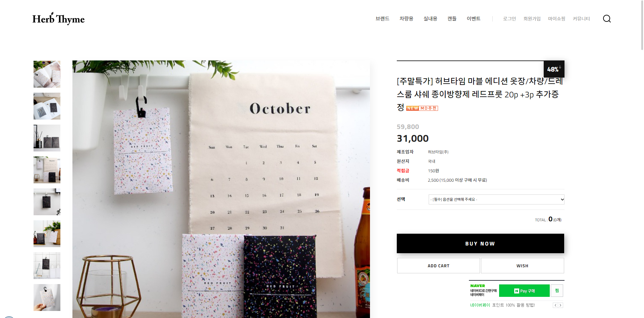Open the 캔들 menu item
The image size is (644, 318).
452,18
